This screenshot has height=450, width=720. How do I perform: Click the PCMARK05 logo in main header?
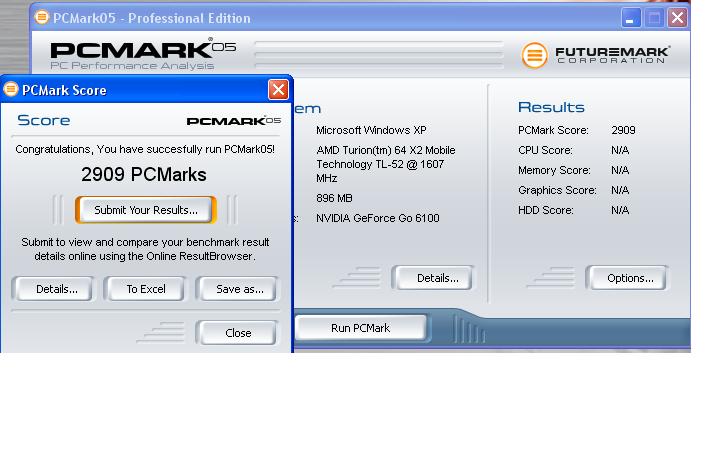pyautogui.click(x=143, y=50)
